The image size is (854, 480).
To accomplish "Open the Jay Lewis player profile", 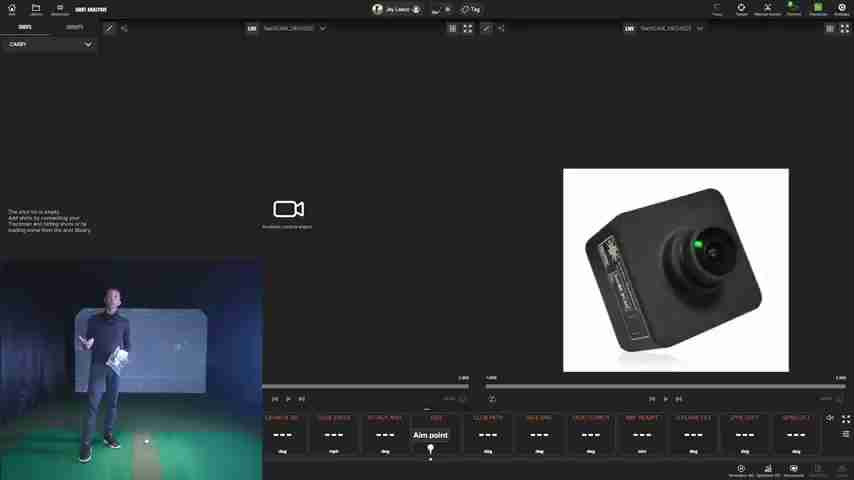I will coord(396,9).
